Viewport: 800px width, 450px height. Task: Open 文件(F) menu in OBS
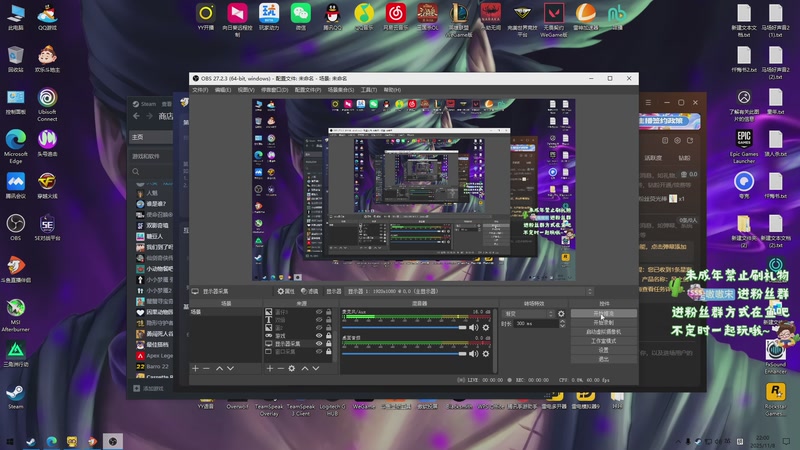coord(199,90)
